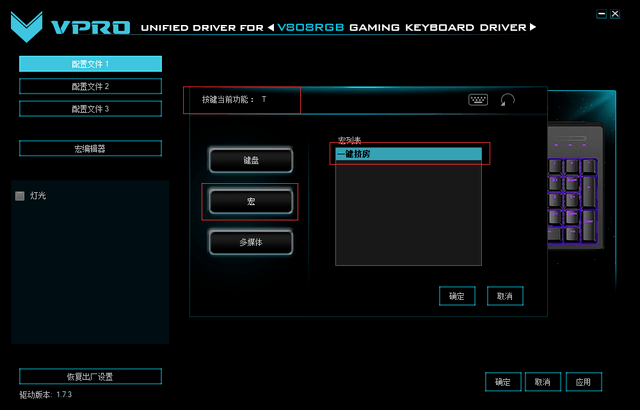
Task: Select 一键拾房 in the macro list
Action: 408,154
